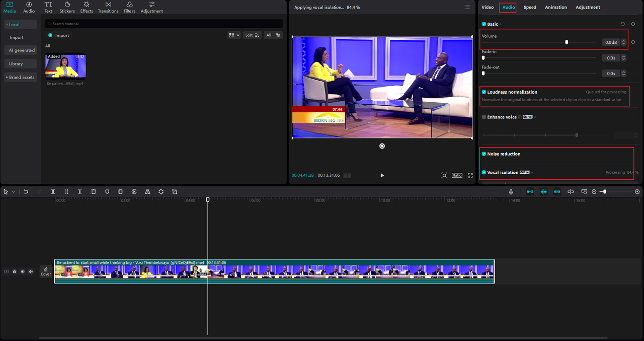The width and height of the screenshot is (644, 341).
Task: Add keyframe for Volume
Action: [633, 42]
